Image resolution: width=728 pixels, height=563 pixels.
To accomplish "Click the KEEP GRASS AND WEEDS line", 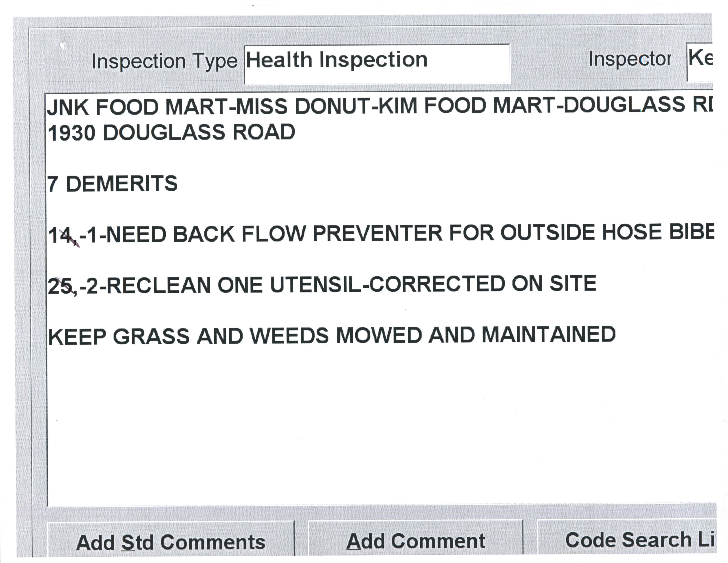I will [332, 336].
